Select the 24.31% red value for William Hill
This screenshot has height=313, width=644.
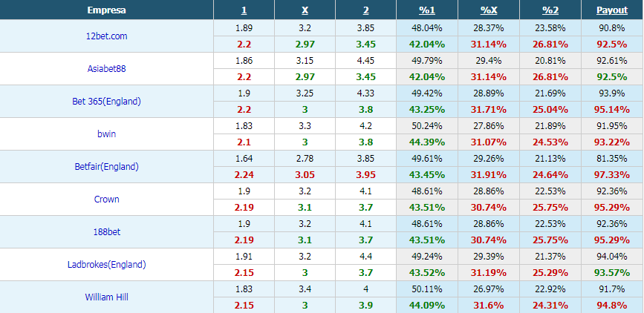(x=550, y=305)
